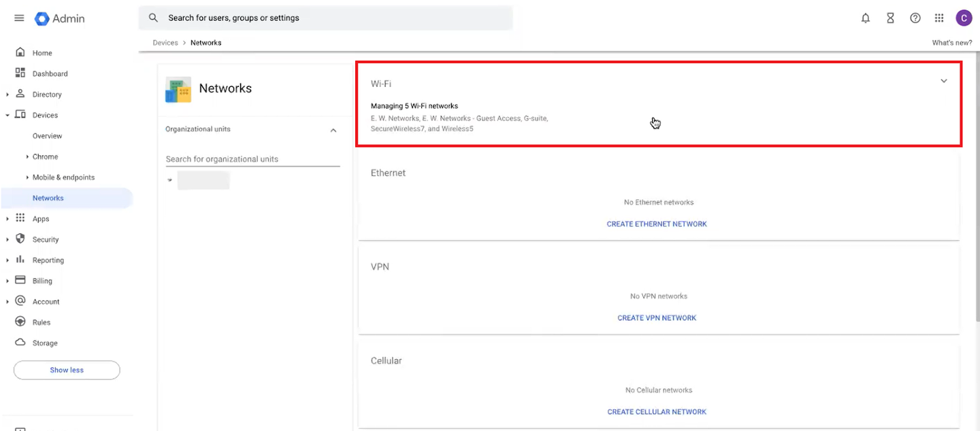Image resolution: width=980 pixels, height=431 pixels.
Task: Select the blurred organizational unit entry
Action: 203,180
